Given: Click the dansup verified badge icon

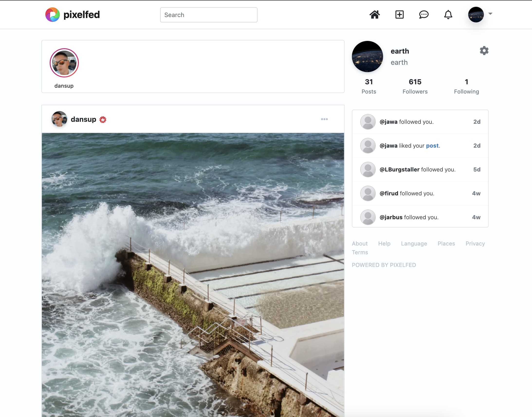Looking at the screenshot, I should tap(102, 120).
